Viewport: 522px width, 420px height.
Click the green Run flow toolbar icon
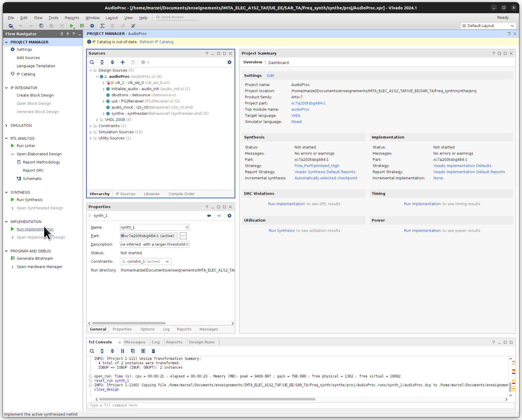pyautogui.click(x=72, y=26)
